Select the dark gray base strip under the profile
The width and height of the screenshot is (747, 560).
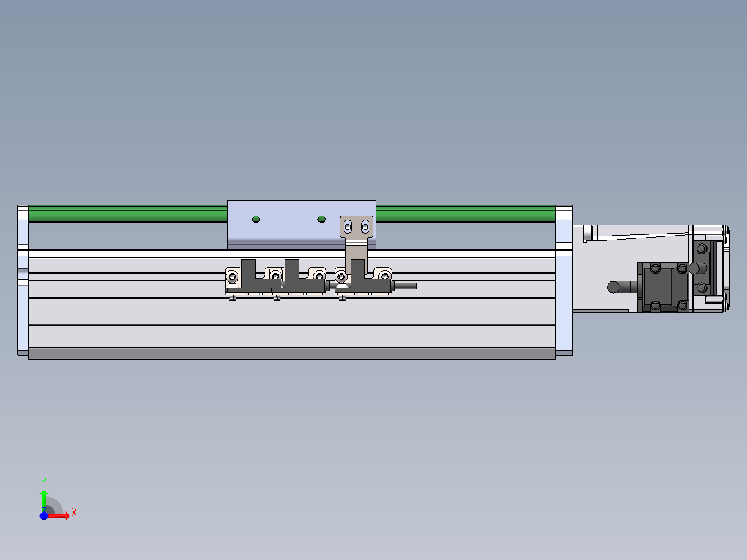(x=292, y=353)
